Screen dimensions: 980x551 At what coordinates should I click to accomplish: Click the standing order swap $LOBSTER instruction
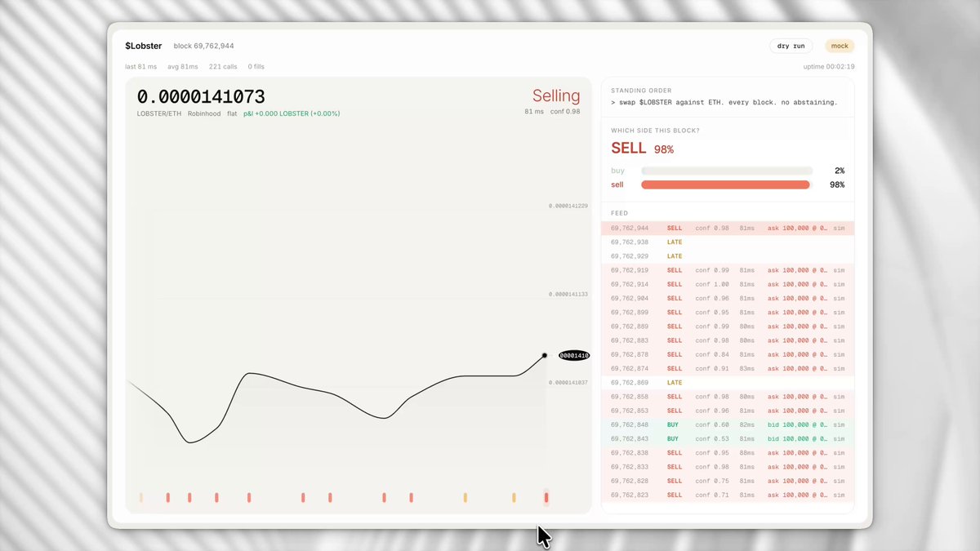(x=724, y=102)
